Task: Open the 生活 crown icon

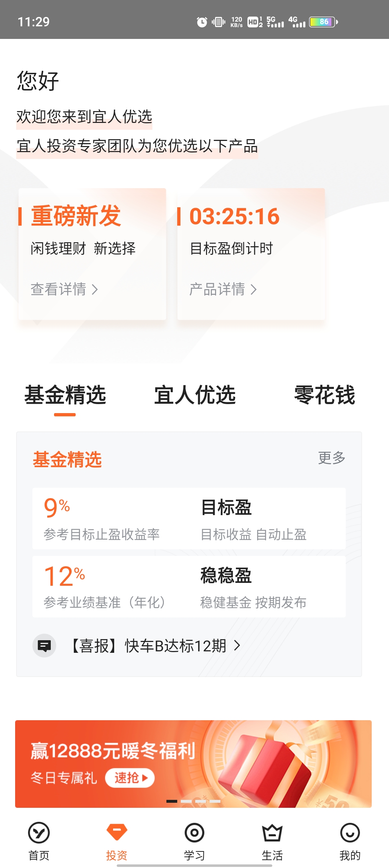Action: (272, 833)
